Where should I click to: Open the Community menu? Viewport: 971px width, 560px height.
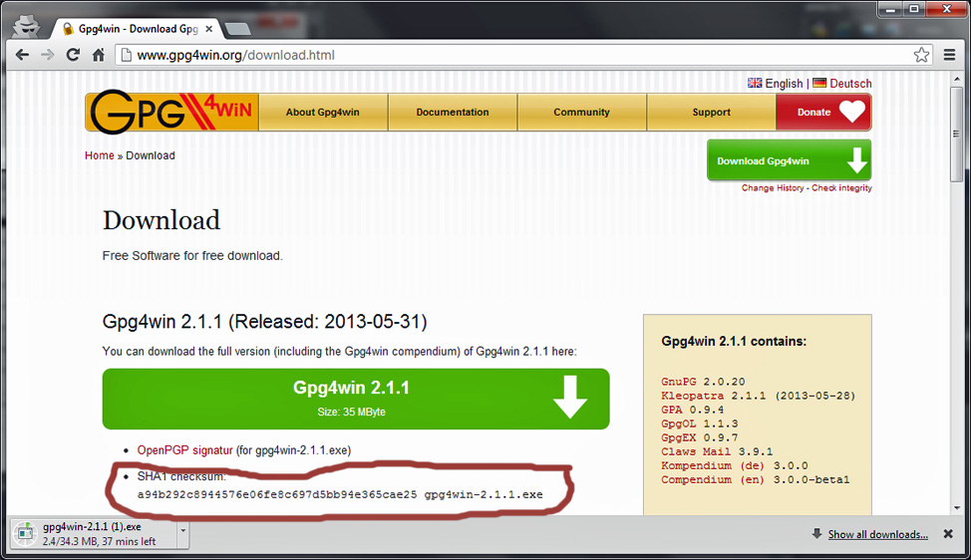click(581, 112)
